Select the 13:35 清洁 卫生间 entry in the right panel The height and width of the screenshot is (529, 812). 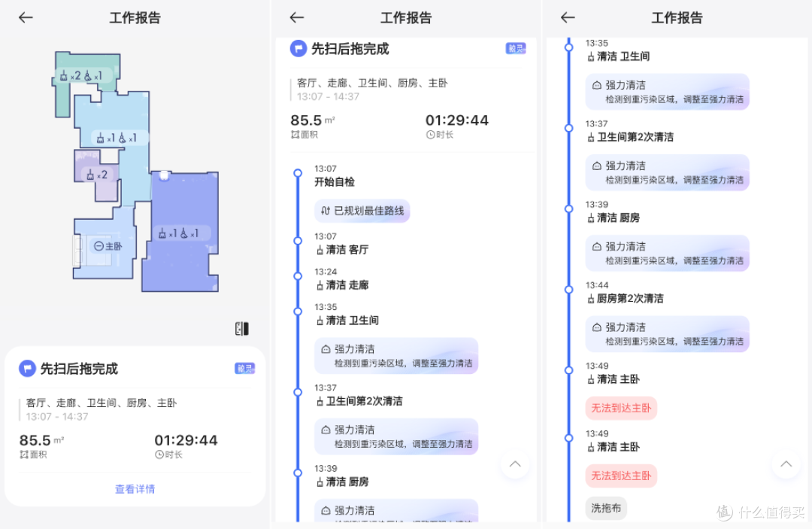click(618, 50)
